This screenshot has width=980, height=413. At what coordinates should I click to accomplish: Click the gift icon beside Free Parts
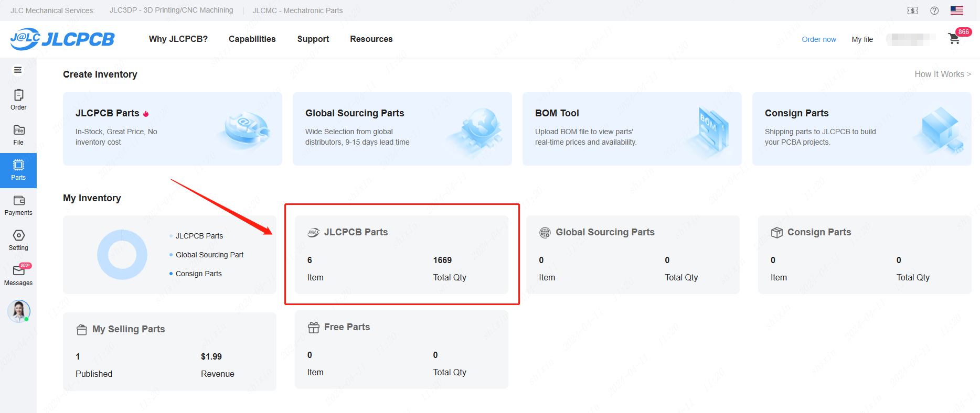click(314, 327)
